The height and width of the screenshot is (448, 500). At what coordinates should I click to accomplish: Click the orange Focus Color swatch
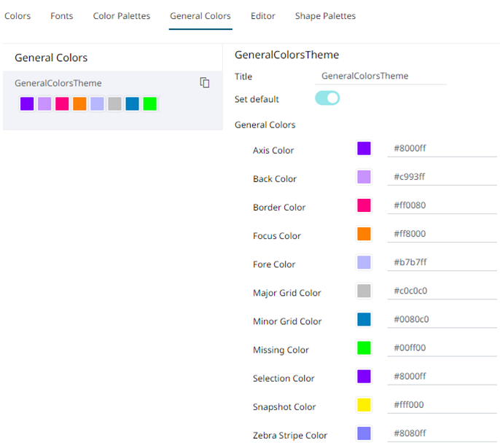364,234
